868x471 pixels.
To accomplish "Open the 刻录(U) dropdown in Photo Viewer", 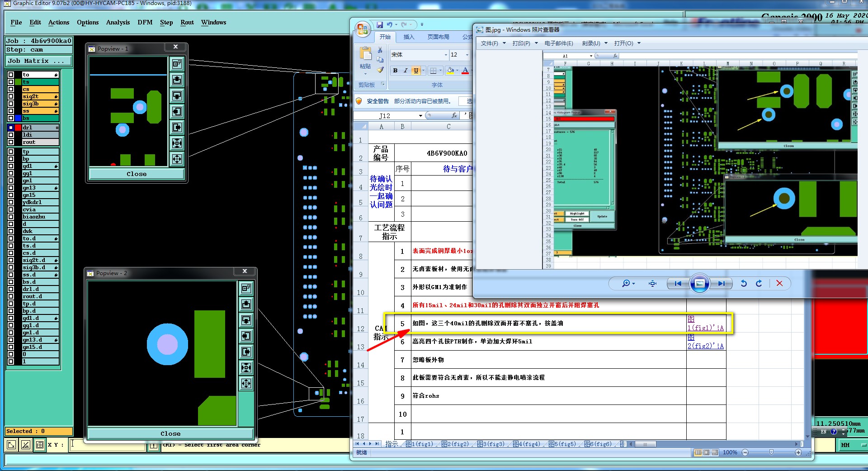I will [594, 43].
